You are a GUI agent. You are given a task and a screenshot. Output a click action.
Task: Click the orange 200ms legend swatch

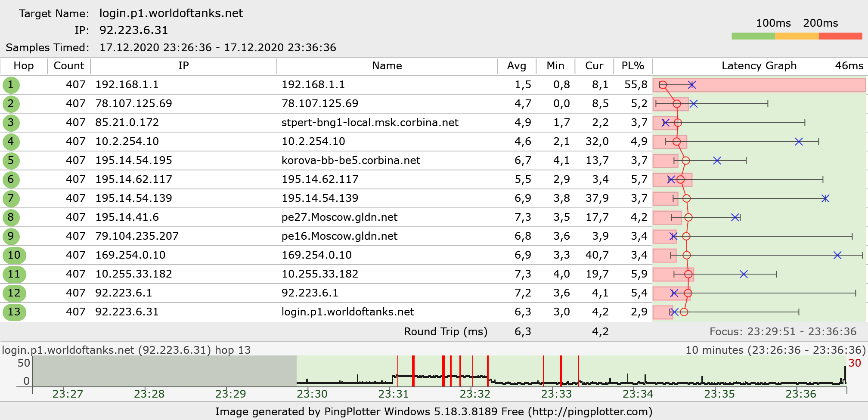(797, 36)
